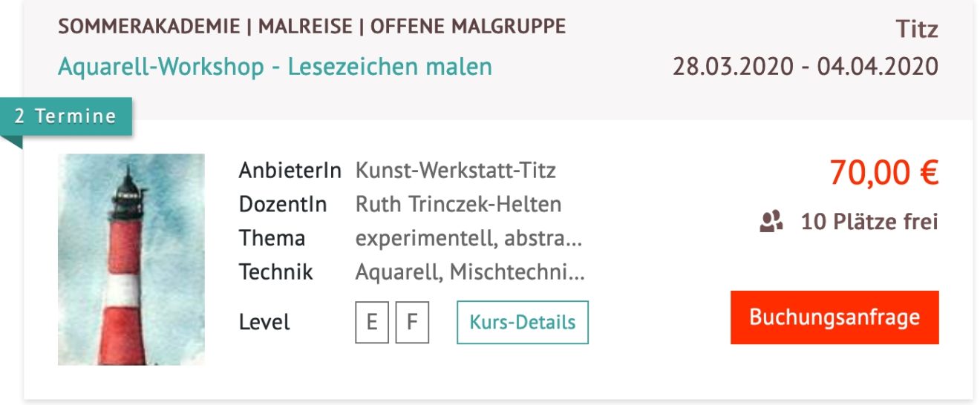
Task: Click the date range 28.03.2020 - 04.04.2020
Action: pyautogui.click(x=805, y=67)
